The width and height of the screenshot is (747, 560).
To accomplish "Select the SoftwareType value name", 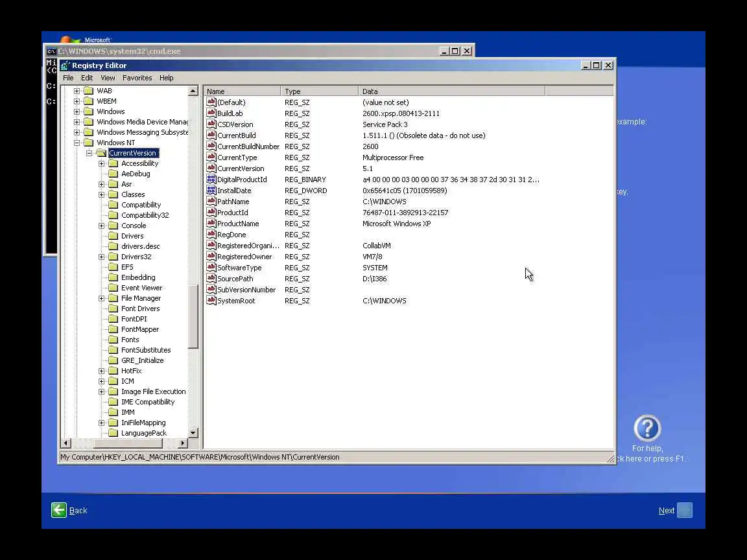I will (x=239, y=267).
